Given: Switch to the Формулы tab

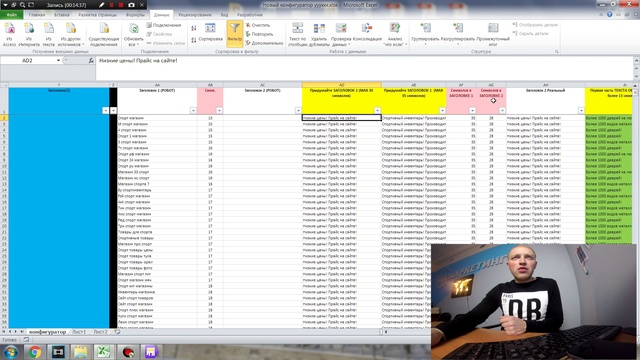Looking at the screenshot, I should (x=135, y=15).
